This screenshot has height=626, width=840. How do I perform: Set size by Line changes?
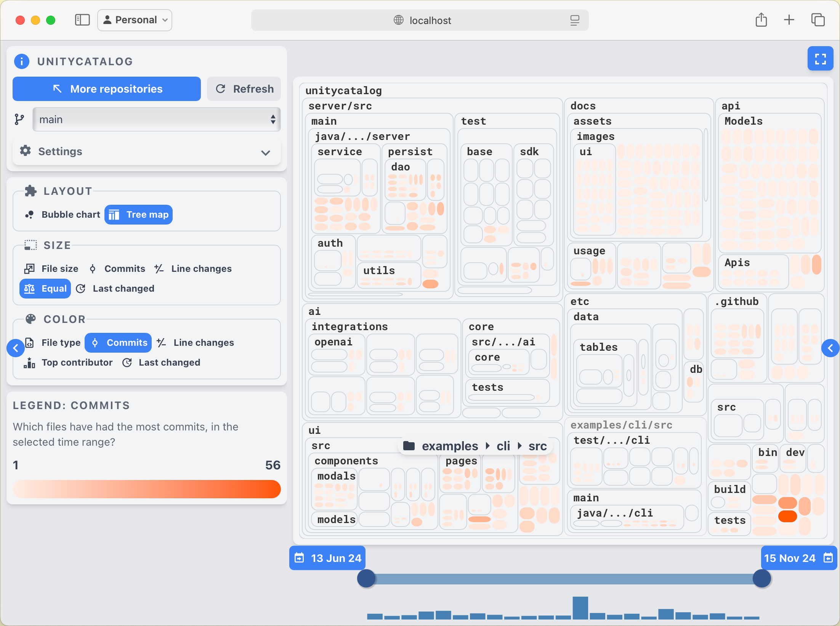pyautogui.click(x=193, y=269)
